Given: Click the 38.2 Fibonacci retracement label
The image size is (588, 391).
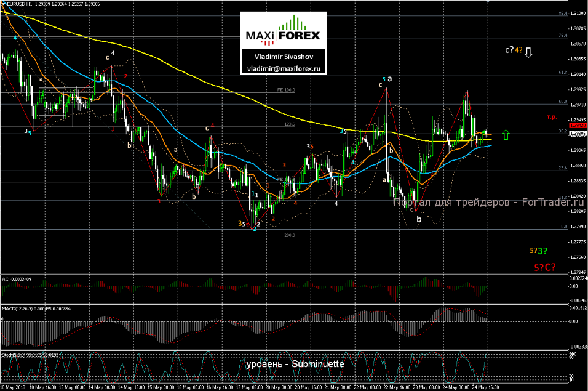Looking at the screenshot, I should pyautogui.click(x=563, y=131).
